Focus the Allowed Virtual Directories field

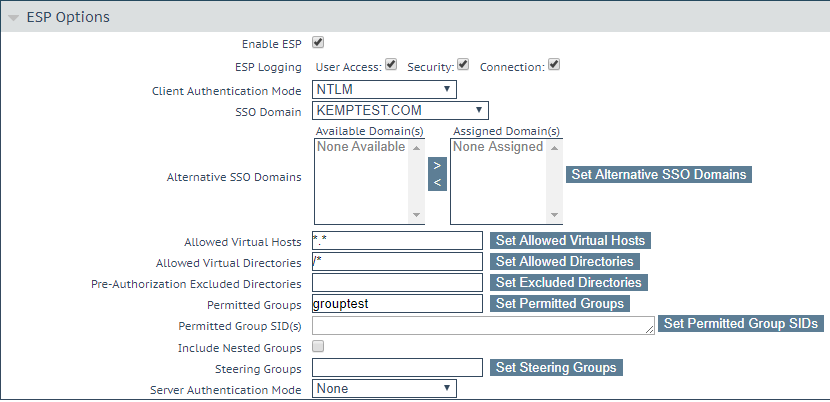[398, 262]
